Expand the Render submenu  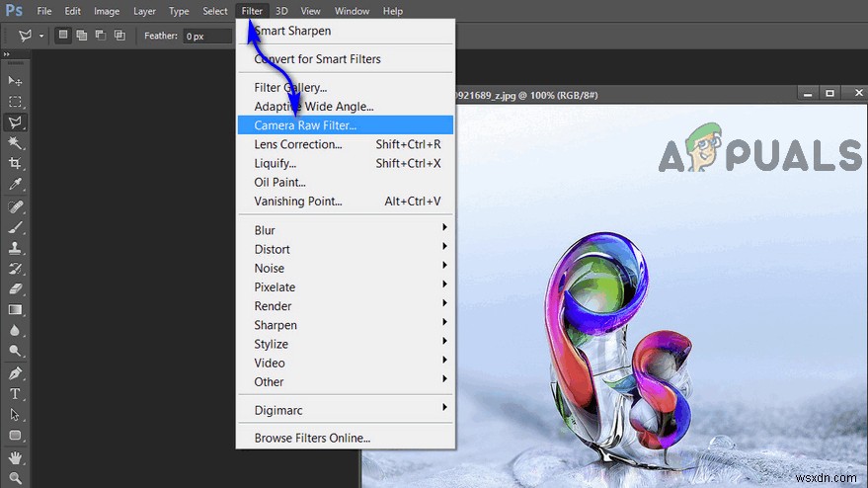click(346, 306)
